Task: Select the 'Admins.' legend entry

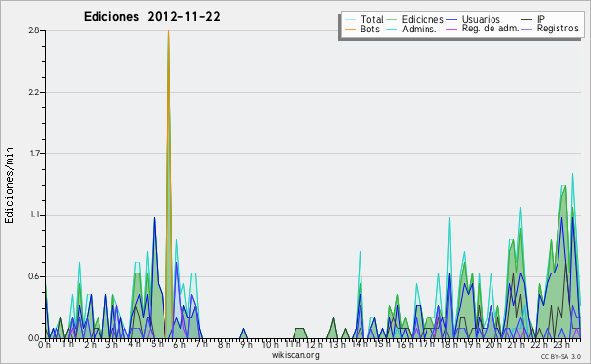Action: tap(420, 29)
